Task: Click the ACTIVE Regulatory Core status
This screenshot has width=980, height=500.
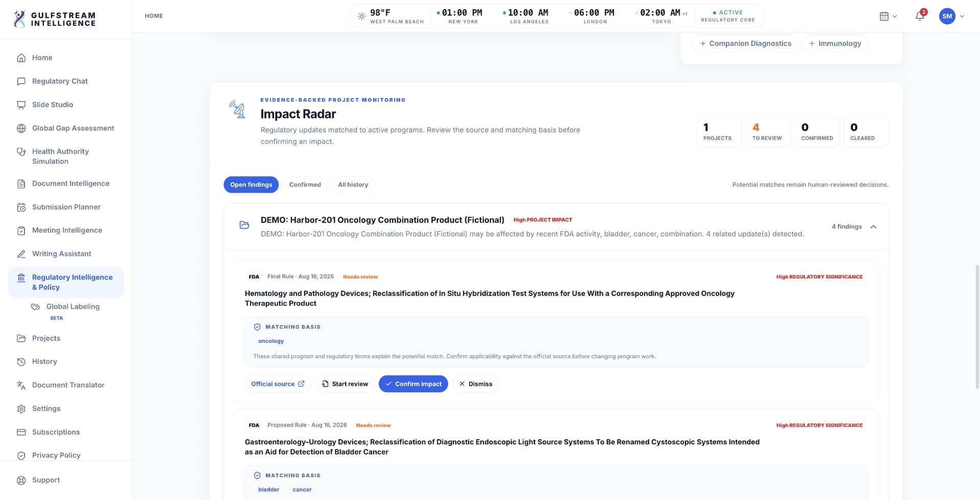Action: click(728, 16)
